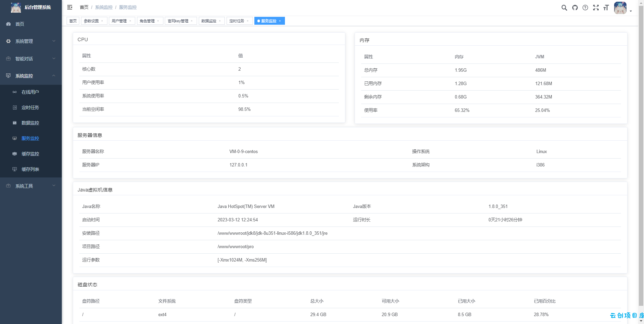Expand the 系统工具 menu chevron
644x324 pixels.
(54, 186)
